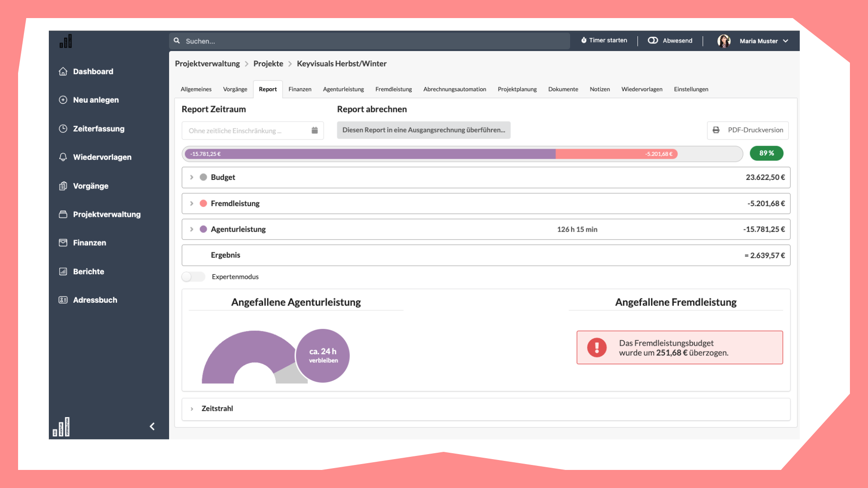Open the Dokumente tab
The height and width of the screenshot is (488, 868).
click(x=563, y=89)
